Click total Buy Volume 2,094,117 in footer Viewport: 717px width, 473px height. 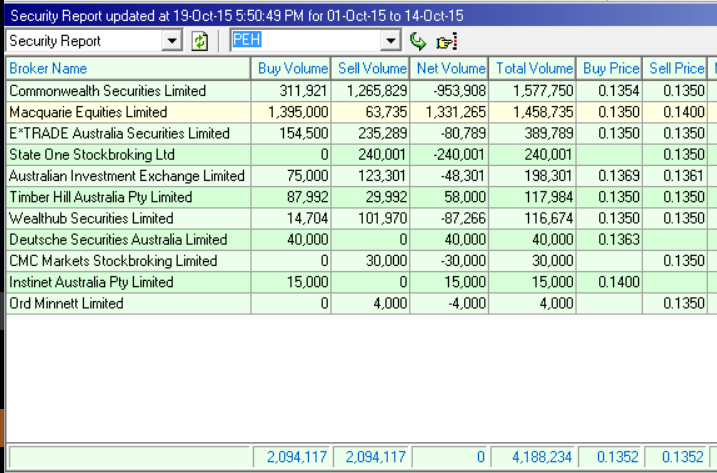tap(291, 457)
